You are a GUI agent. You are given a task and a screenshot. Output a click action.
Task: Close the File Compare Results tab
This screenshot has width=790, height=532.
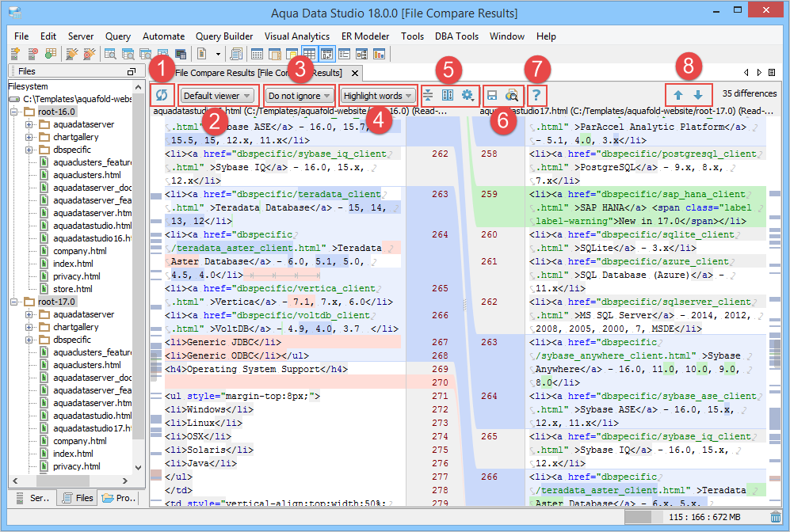coord(355,74)
